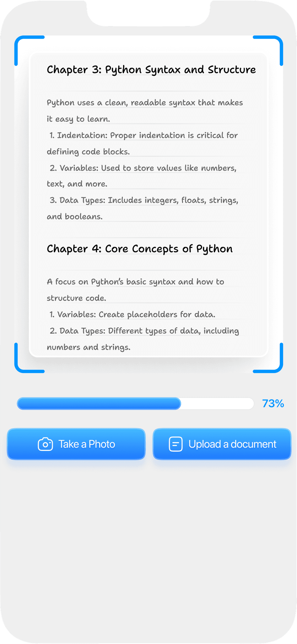Select the Chapter 4 Core Concepts heading

coord(140,249)
